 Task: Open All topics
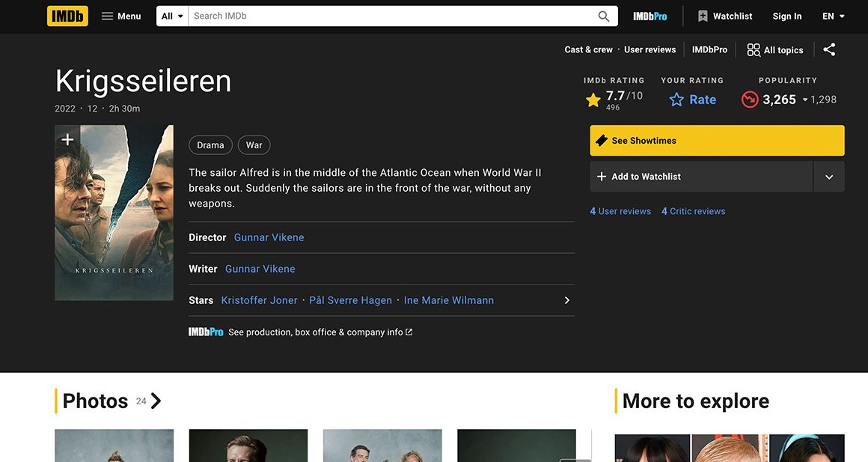(x=775, y=50)
